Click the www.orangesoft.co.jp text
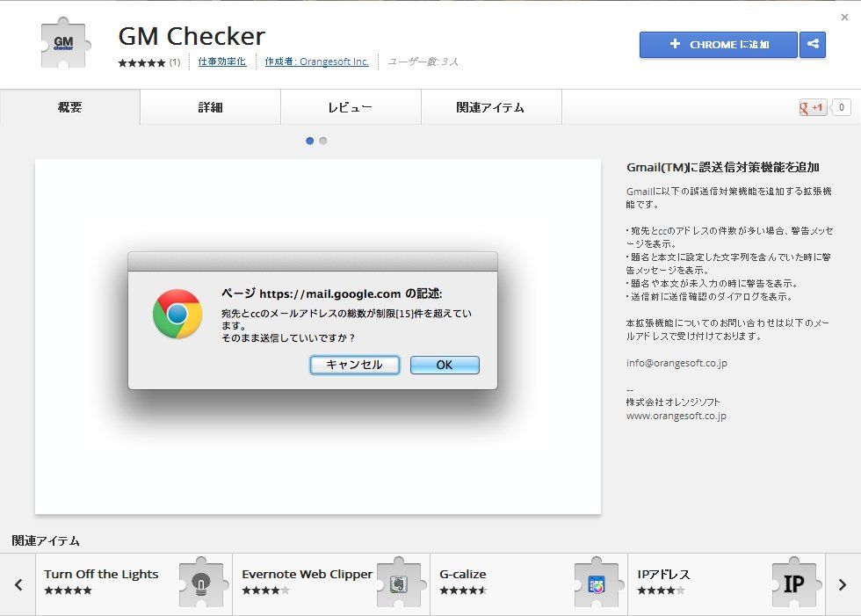This screenshot has width=861, height=616. pos(676,416)
